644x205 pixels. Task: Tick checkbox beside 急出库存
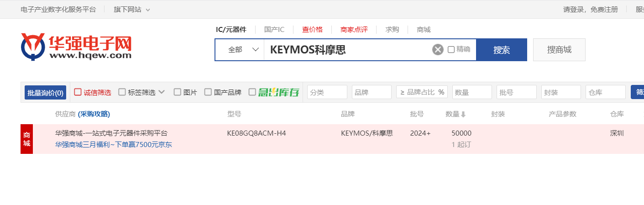click(252, 92)
